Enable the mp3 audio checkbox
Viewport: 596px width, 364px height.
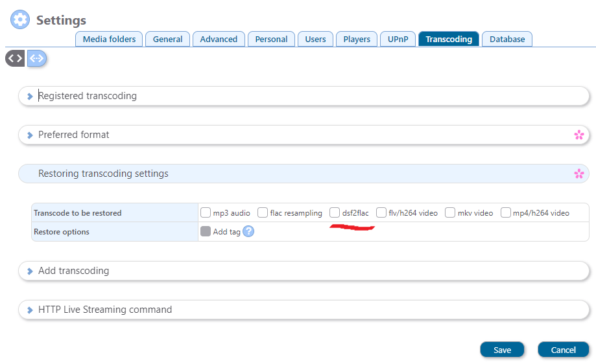[x=205, y=212]
